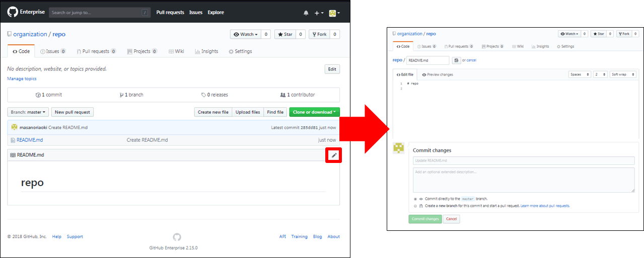Viewport: 644px width, 258px height.
Task: Click the 'Update README.md' commit summary field
Action: pos(524,160)
